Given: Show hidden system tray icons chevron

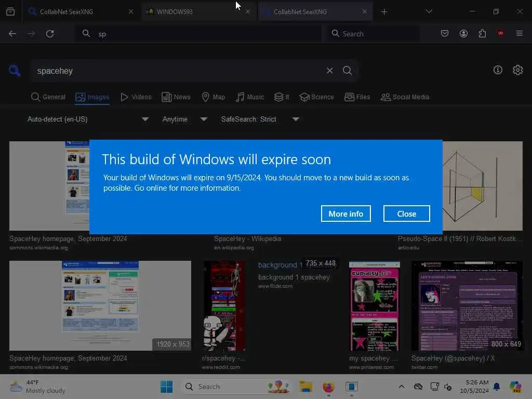Looking at the screenshot, I should pyautogui.click(x=402, y=387).
